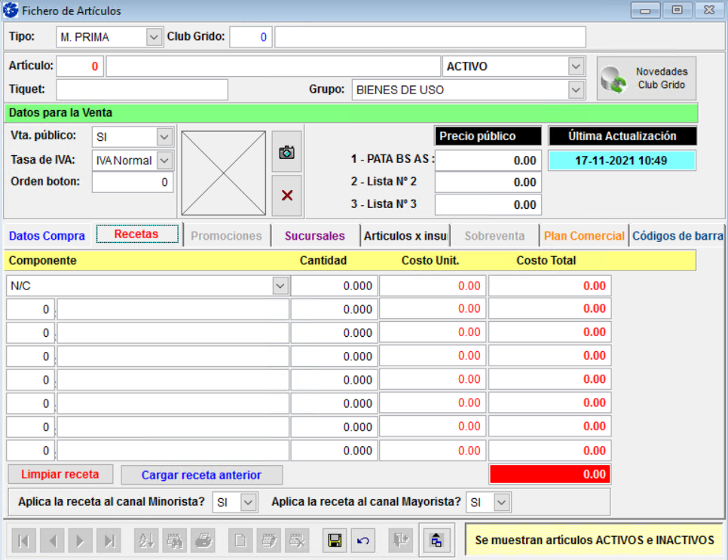Open the Promociones tab
Image resolution: width=728 pixels, height=560 pixels.
227,236
